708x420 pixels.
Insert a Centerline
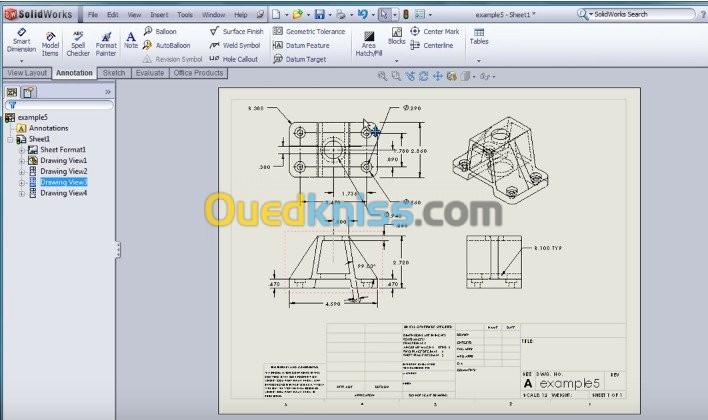click(x=431, y=45)
